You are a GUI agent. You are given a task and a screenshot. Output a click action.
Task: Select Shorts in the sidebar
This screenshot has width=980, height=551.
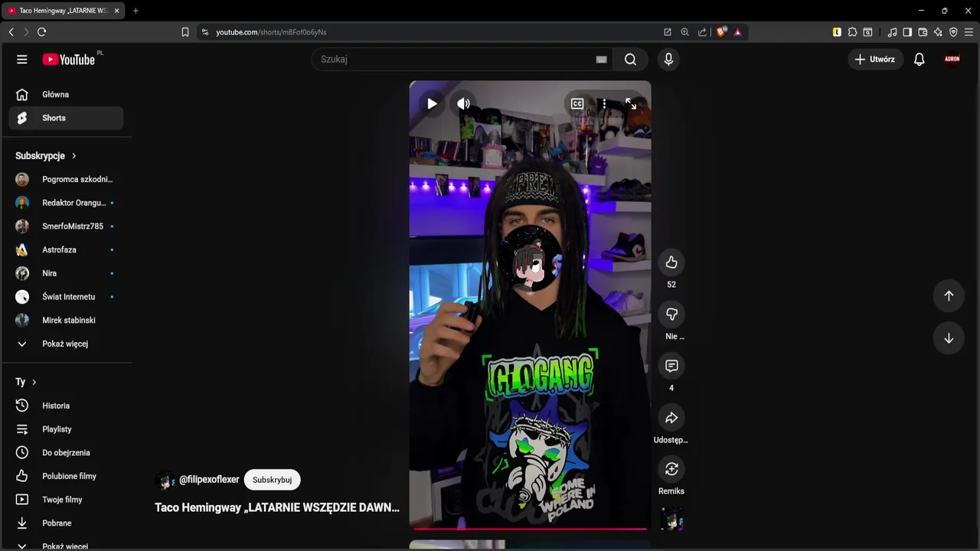66,118
